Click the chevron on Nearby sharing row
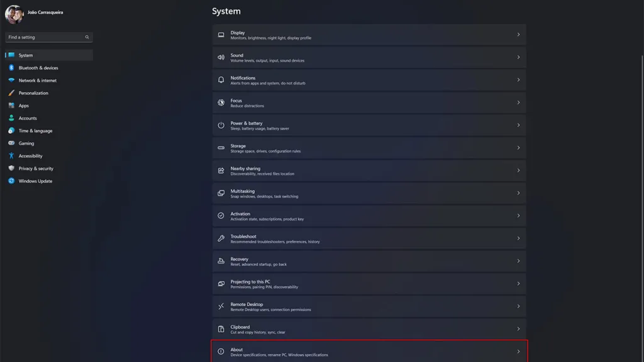This screenshot has height=362, width=644. (518, 170)
